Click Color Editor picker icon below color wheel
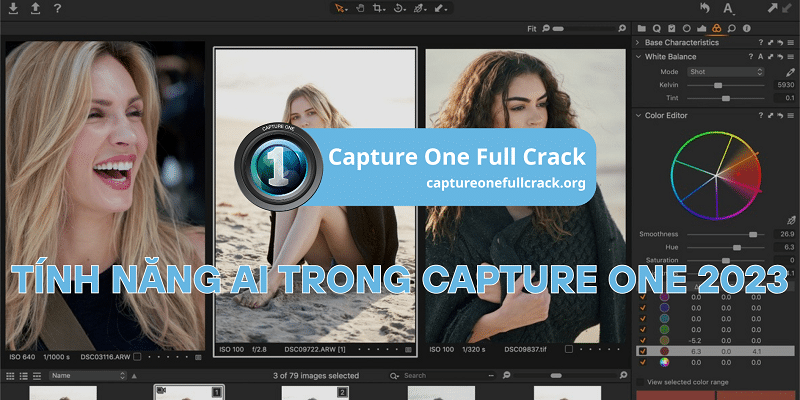This screenshot has height=400, width=800. pyautogui.click(x=791, y=220)
